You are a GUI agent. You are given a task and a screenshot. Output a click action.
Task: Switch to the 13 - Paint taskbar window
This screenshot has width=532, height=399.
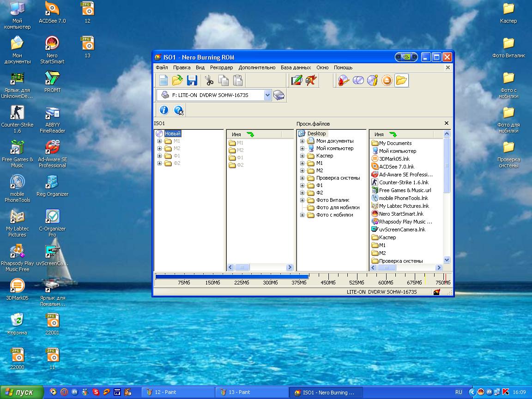252,392
